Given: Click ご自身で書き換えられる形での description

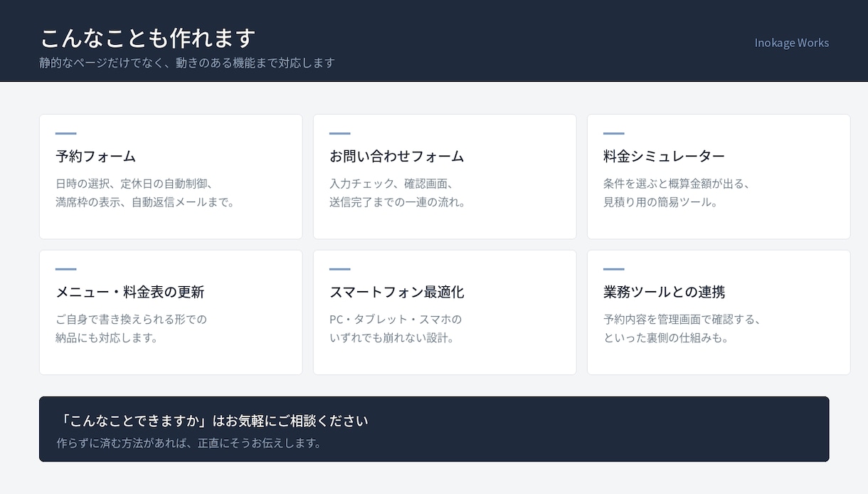Looking at the screenshot, I should [131, 329].
